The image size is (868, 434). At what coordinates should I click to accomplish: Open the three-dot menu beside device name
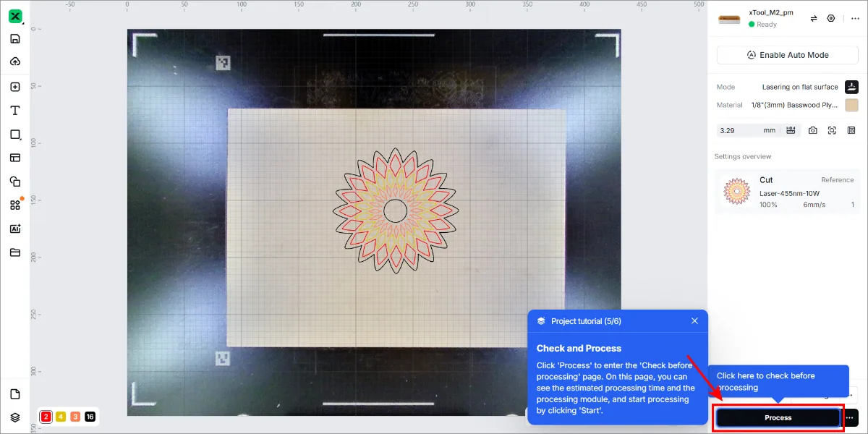click(x=855, y=18)
